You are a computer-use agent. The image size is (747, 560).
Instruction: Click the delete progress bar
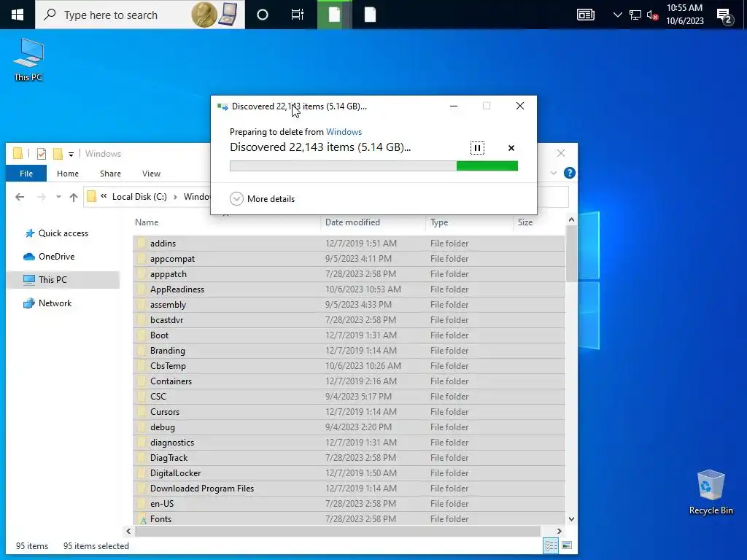pos(373,166)
